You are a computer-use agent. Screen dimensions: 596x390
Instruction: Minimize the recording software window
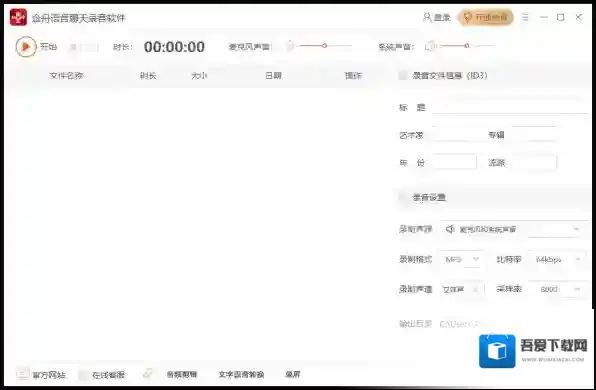tap(544, 17)
